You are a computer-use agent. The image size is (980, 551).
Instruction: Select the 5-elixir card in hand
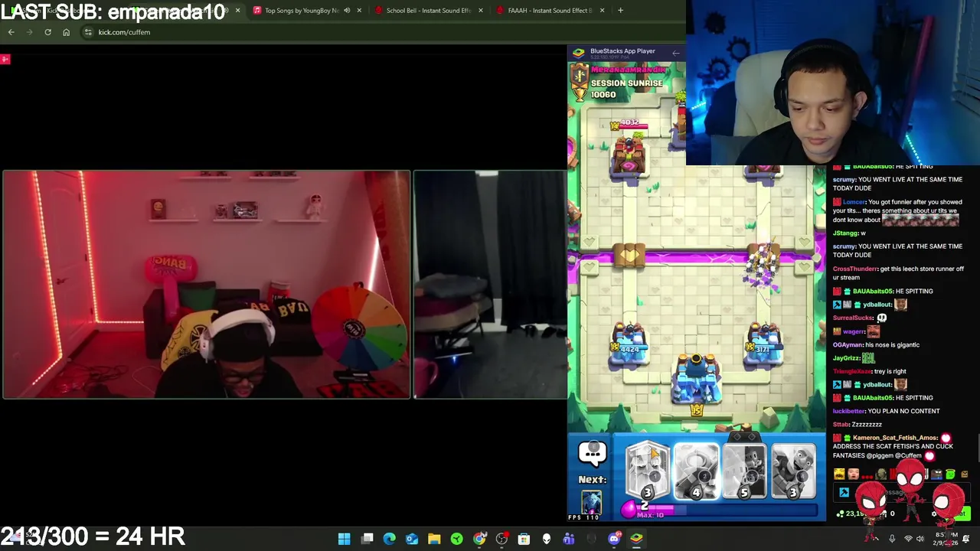point(744,471)
